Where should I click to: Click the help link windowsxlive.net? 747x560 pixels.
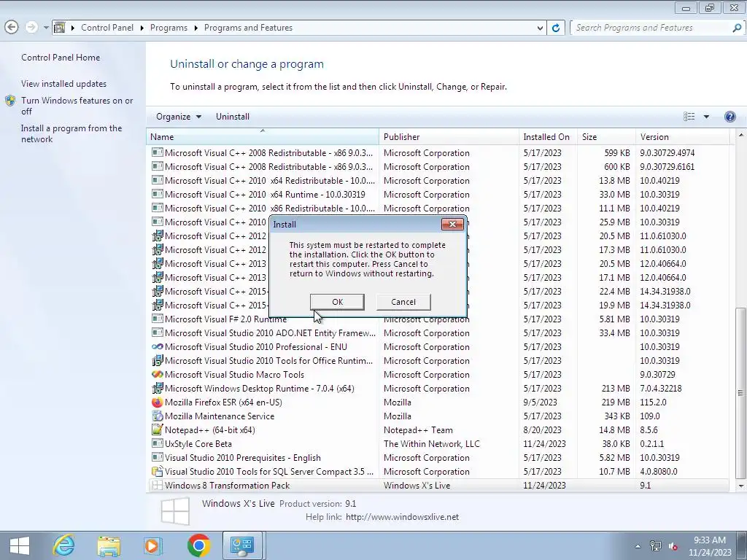(402, 517)
